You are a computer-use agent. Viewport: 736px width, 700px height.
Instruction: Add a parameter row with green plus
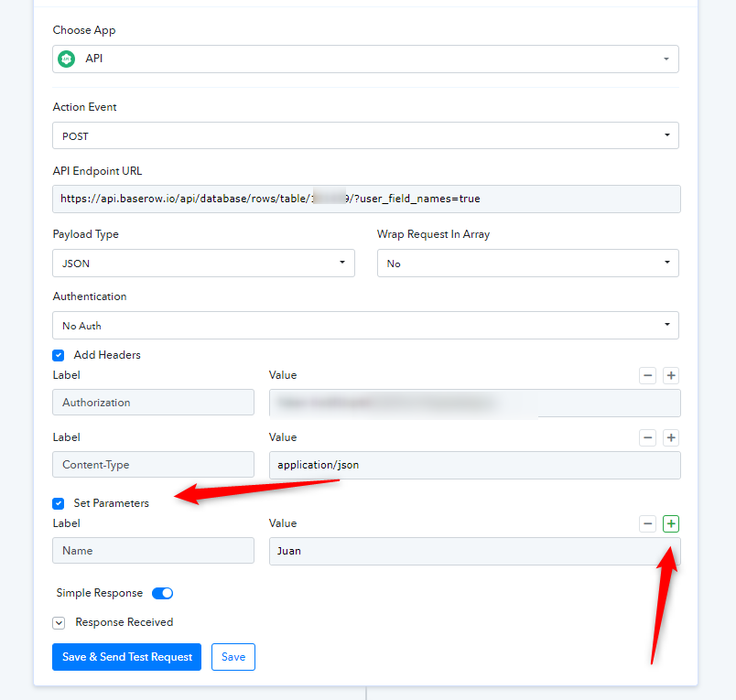tap(671, 523)
